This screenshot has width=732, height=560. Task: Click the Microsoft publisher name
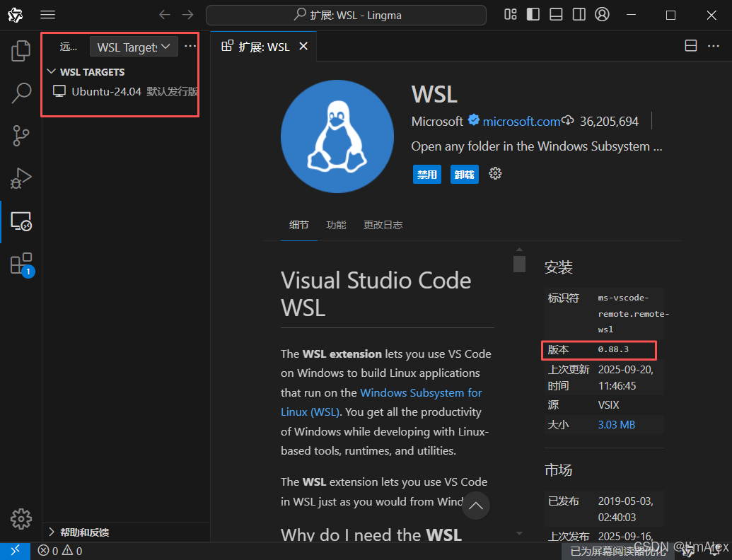[437, 122]
